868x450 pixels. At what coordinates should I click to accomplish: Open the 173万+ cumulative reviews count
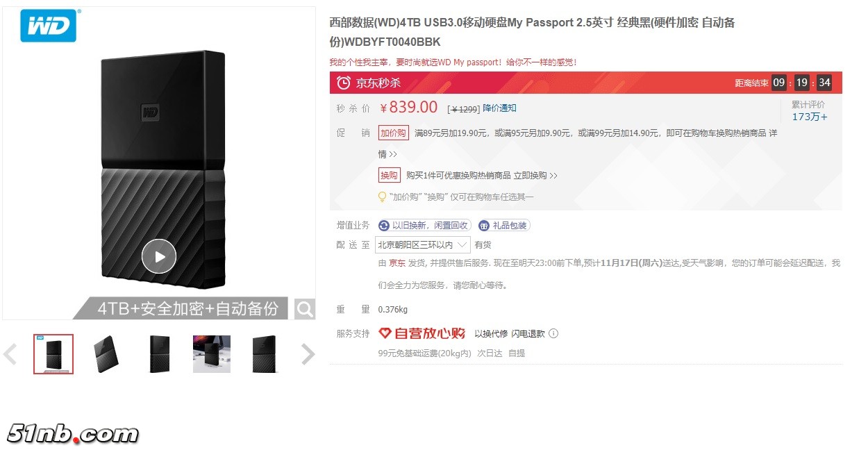pos(810,117)
